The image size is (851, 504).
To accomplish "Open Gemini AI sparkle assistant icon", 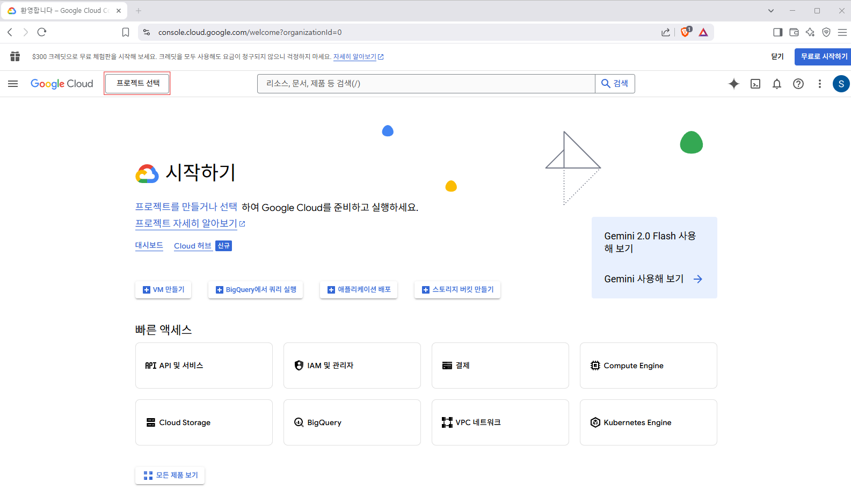I will [733, 84].
